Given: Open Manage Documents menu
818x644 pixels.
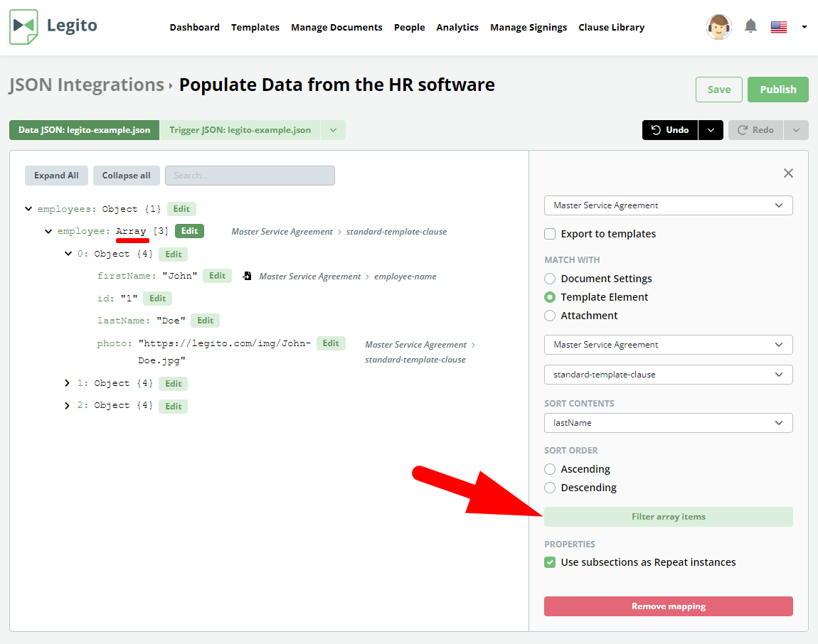Looking at the screenshot, I should pos(336,27).
